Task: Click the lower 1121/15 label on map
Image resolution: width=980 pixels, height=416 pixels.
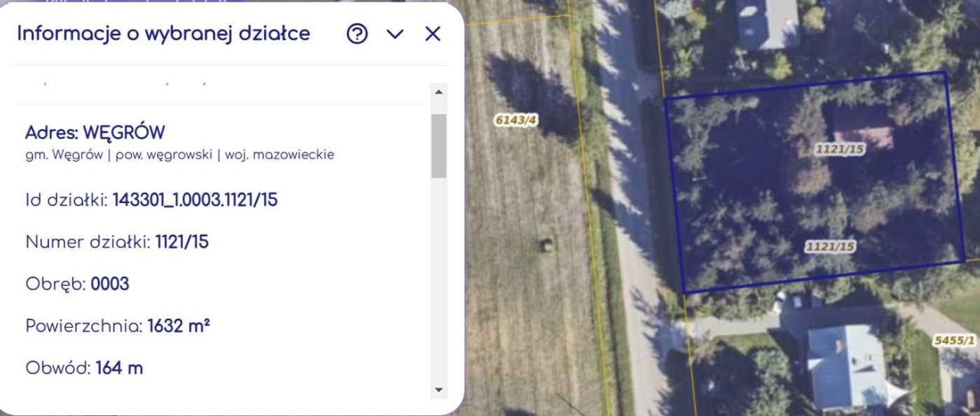Action: [x=830, y=247]
